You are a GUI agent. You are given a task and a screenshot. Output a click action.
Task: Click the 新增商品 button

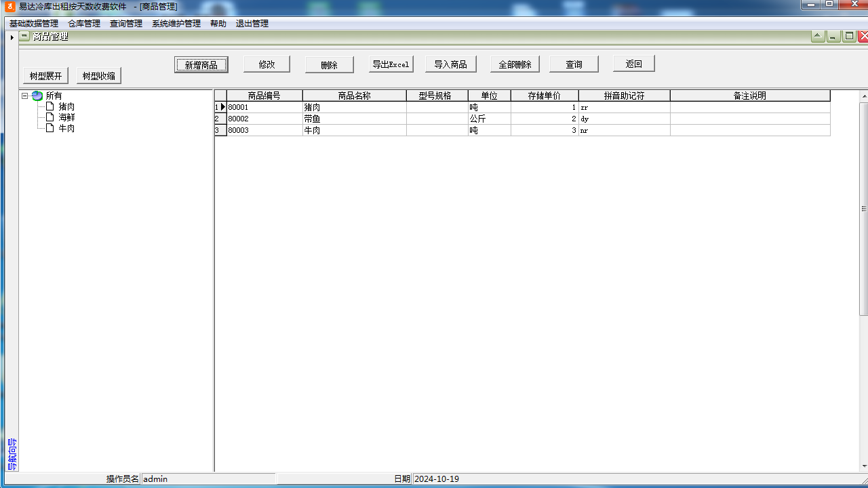[x=201, y=65]
